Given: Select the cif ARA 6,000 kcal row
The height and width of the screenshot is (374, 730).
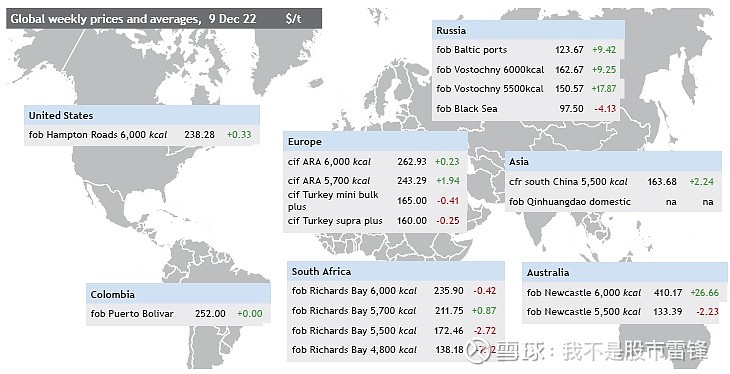Looking at the screenshot, I should (x=375, y=162).
